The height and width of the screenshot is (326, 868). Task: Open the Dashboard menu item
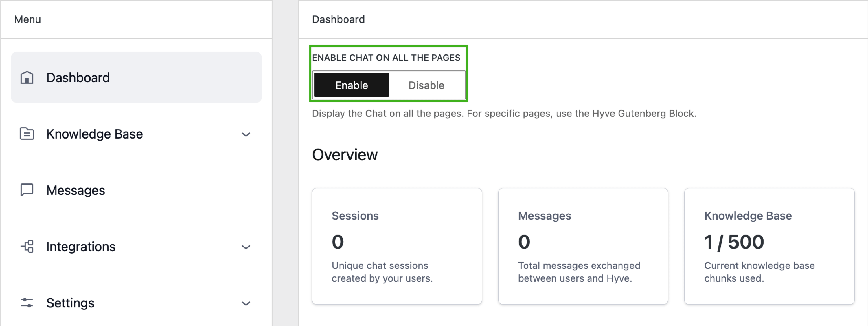pos(78,78)
